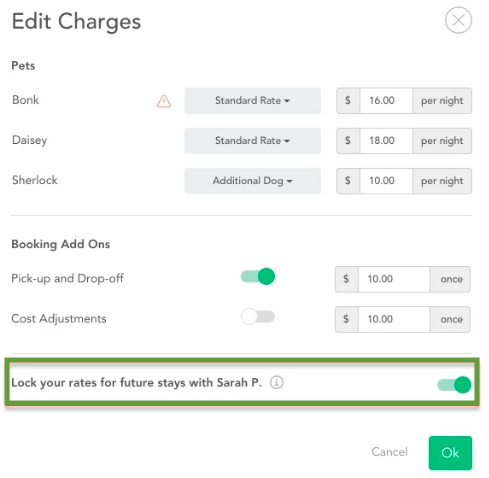The image size is (489, 478).
Task: Click the Sherlock pet name label
Action: click(x=35, y=180)
